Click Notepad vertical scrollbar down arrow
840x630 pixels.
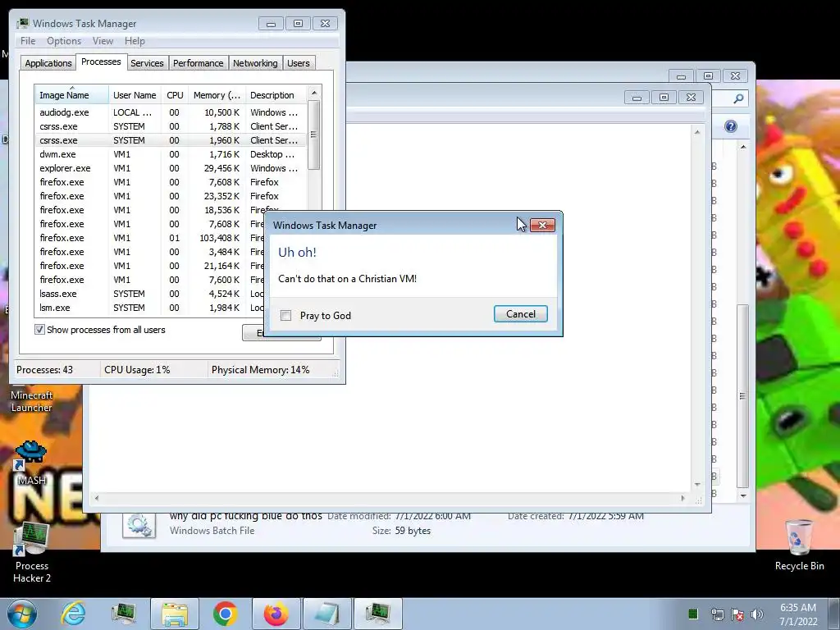tap(697, 484)
